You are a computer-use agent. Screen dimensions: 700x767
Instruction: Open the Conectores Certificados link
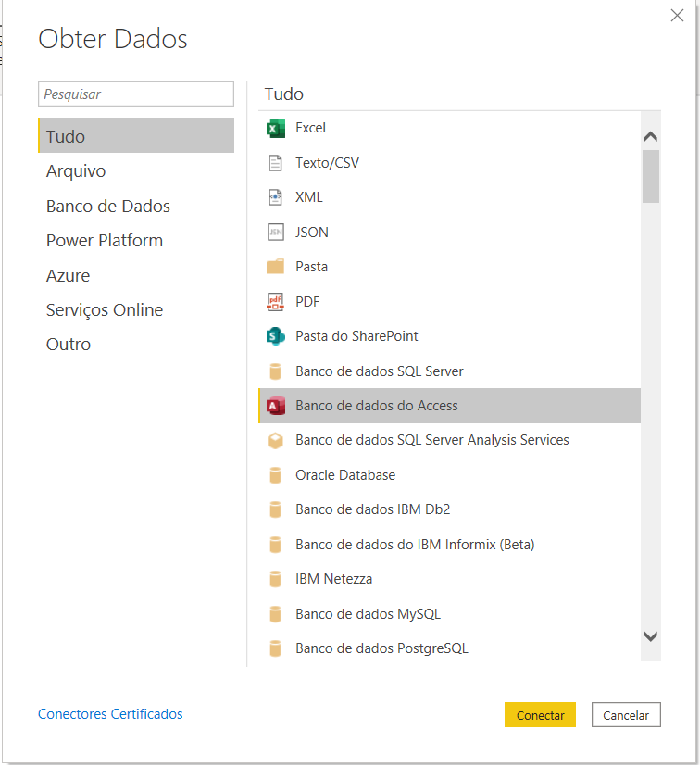click(110, 714)
